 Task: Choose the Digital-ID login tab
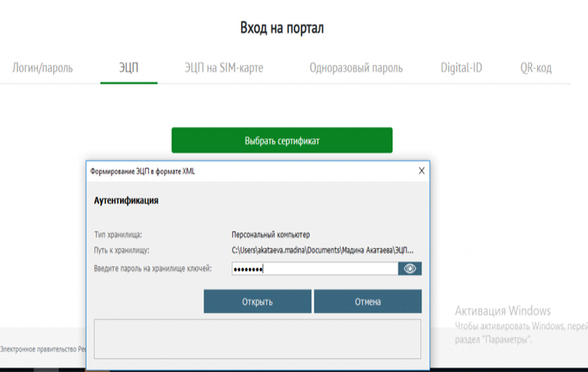coord(461,68)
